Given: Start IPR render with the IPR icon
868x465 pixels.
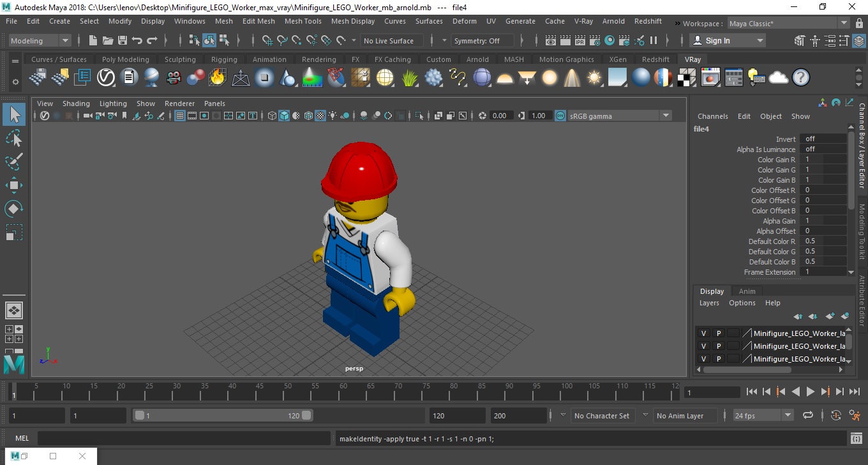Looking at the screenshot, I should (580, 41).
